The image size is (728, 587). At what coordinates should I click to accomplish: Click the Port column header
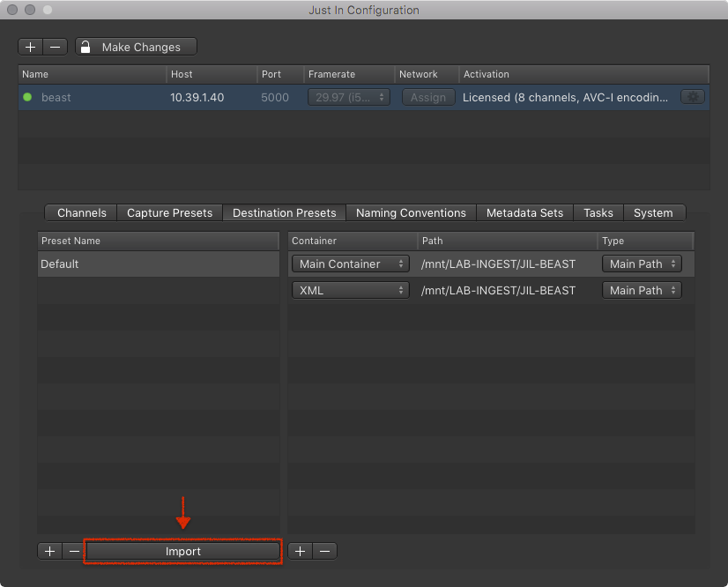(x=280, y=74)
